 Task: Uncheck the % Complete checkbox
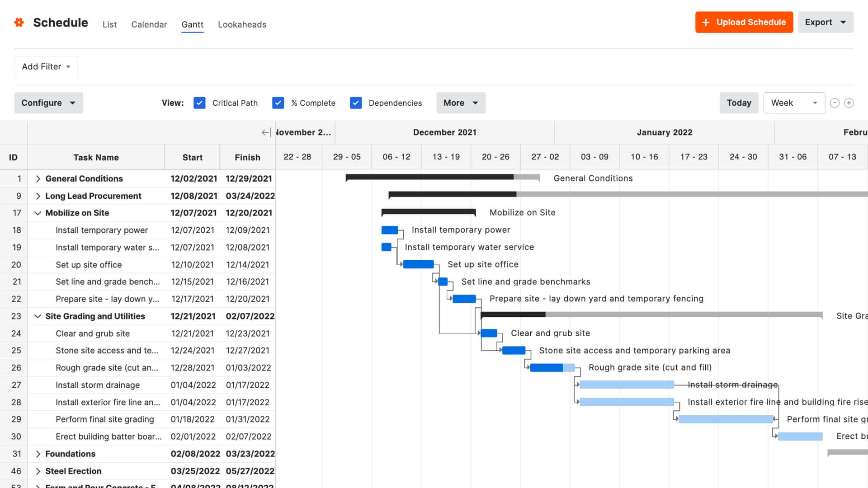coord(278,103)
